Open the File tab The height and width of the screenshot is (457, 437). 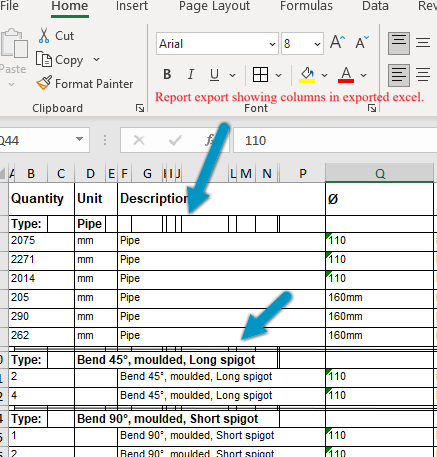pyautogui.click(x=9, y=6)
